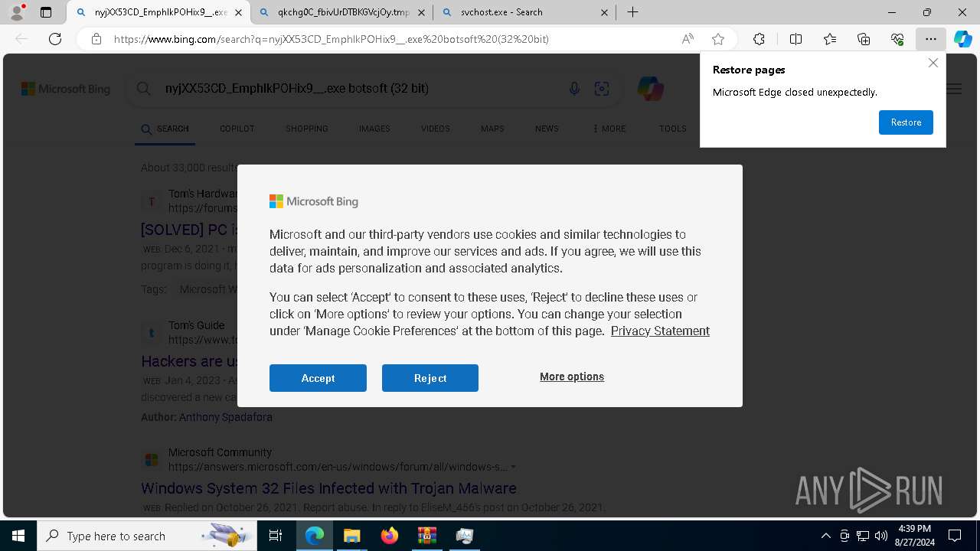Select the nyjXX53CD_EmphlkPOHix9 exe tab
The image size is (980, 551).
coord(161,12)
